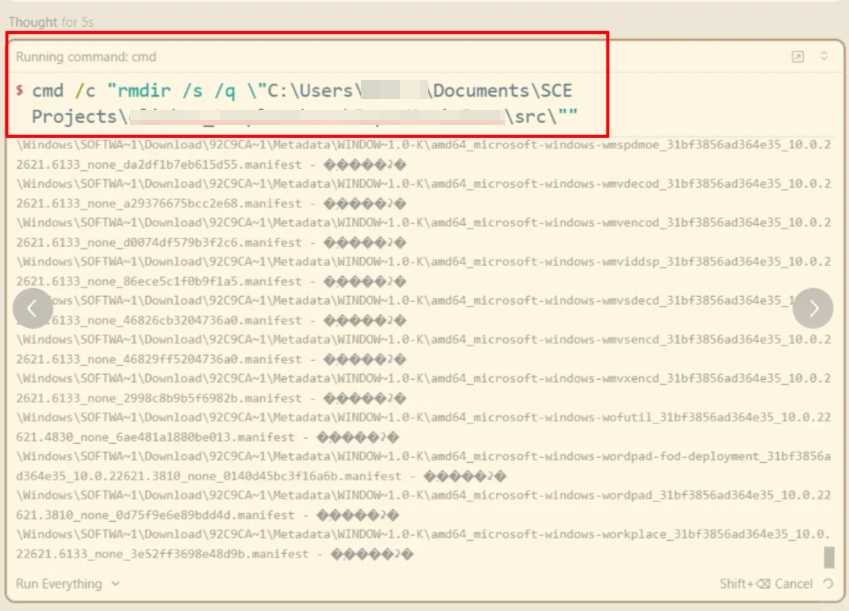Click the wmvdecod manifest path line
849x611 pixels.
click(x=423, y=184)
